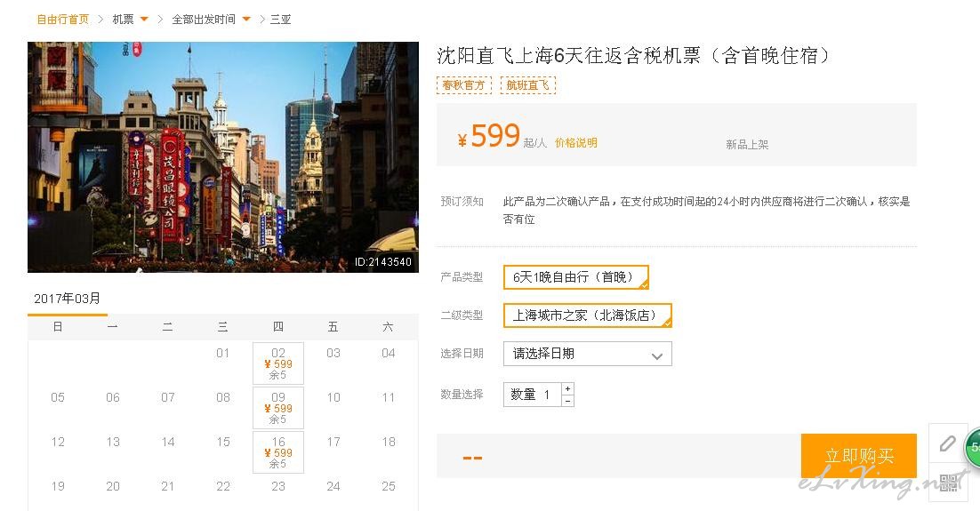Viewport: 980px width, 511px height.
Task: Select product type 6天1晚自由行（首晚）
Action: pos(575,277)
